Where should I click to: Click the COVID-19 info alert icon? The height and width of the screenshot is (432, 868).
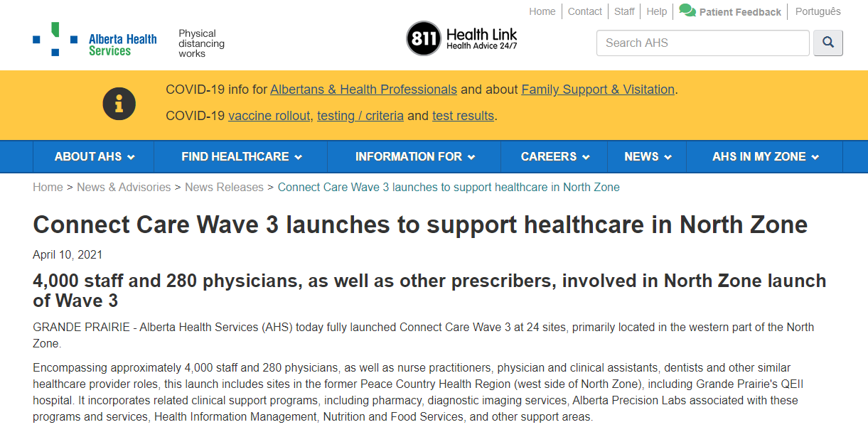coord(119,104)
